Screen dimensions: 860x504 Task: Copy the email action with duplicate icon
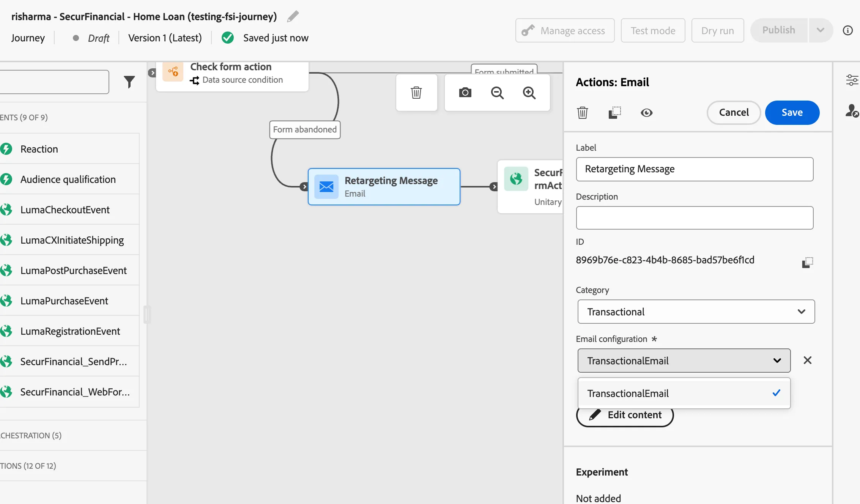point(614,113)
